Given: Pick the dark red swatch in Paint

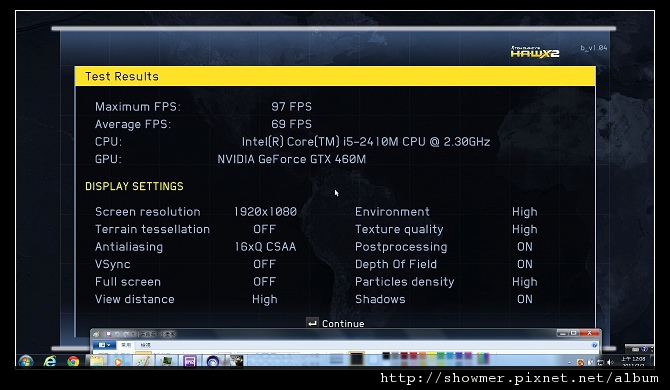Looking at the screenshot, I should coord(404,355).
